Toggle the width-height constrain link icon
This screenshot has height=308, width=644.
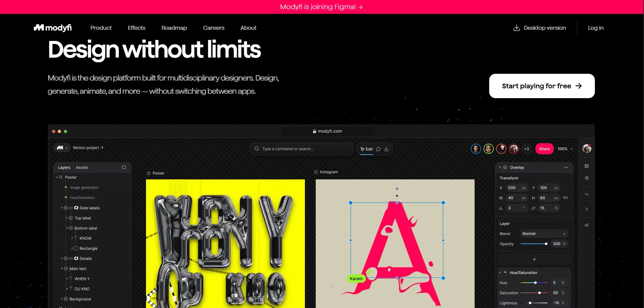tap(565, 198)
